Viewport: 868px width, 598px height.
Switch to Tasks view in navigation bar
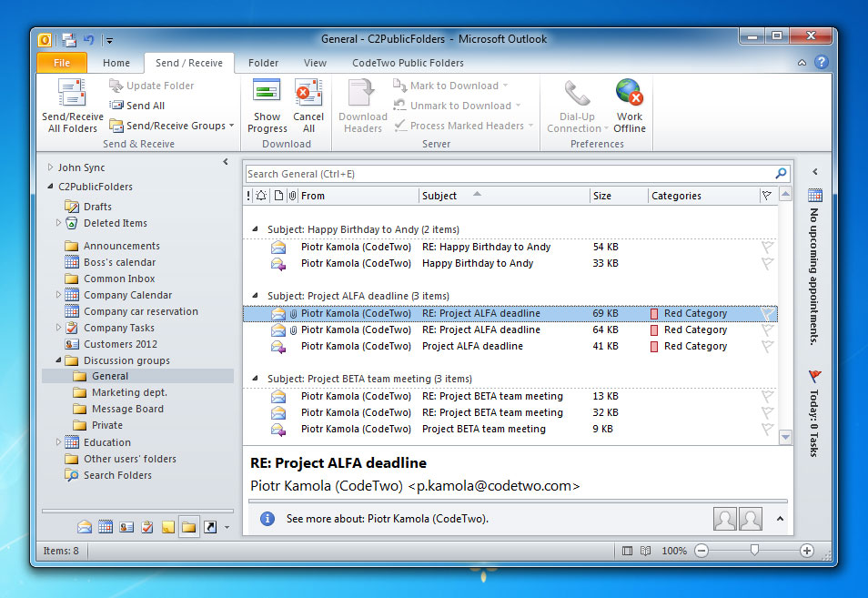coord(147,527)
